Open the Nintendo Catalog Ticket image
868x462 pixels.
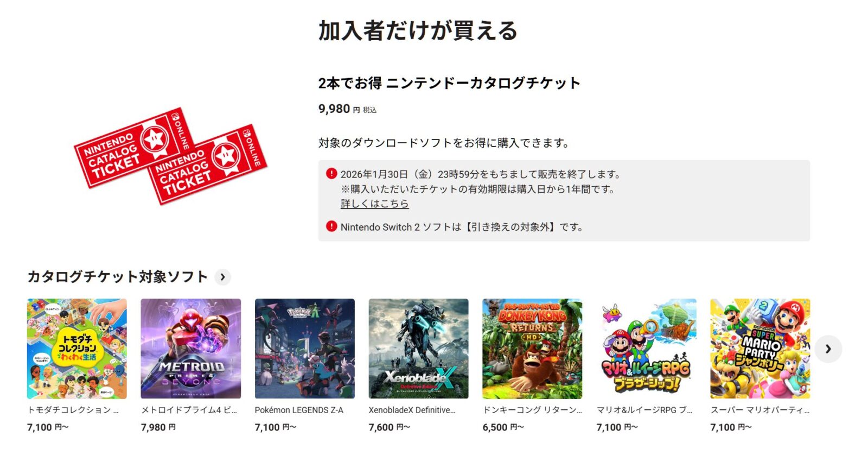point(170,156)
